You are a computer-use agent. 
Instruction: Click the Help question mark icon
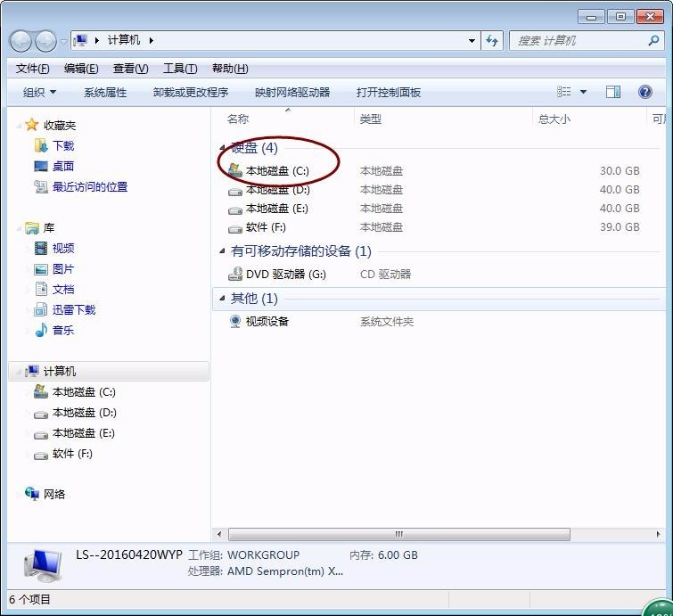tap(645, 92)
